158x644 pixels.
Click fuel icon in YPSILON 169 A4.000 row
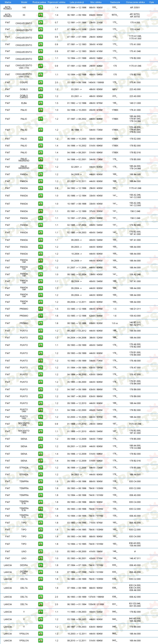pyautogui.click(x=40, y=641)
